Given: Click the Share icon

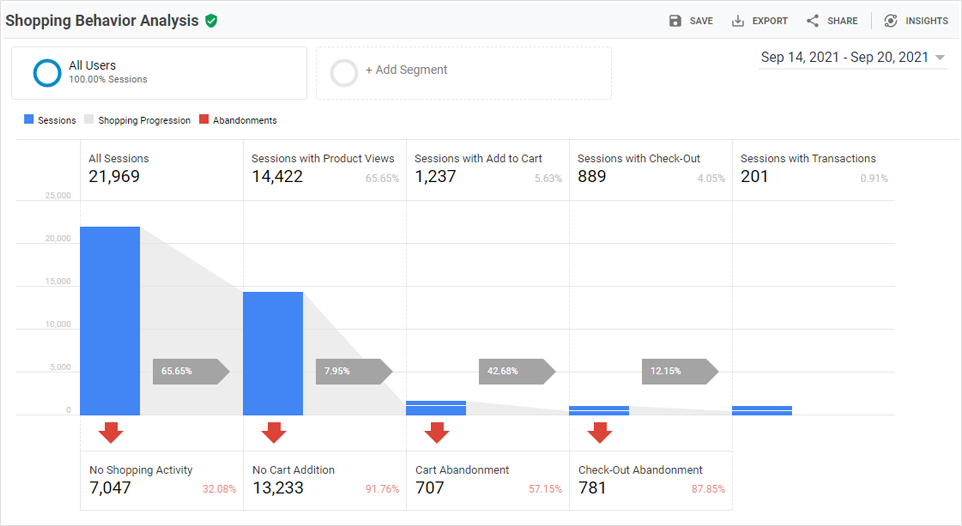Looking at the screenshot, I should tap(812, 21).
